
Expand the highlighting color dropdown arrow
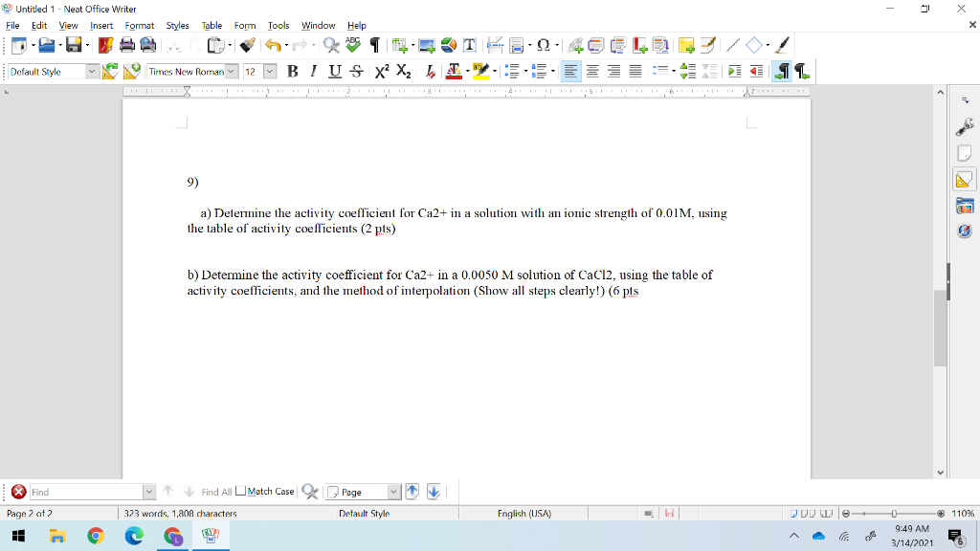tap(495, 71)
